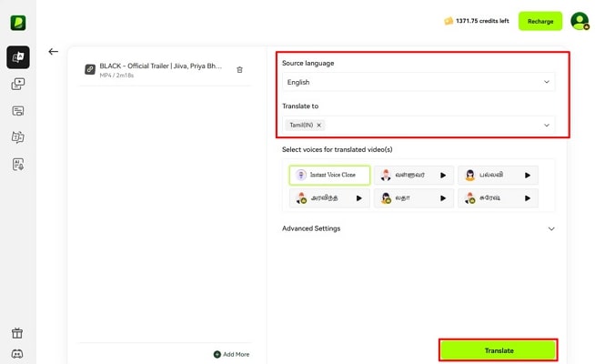This screenshot has height=364, width=595.
Task: Click the BLACK - Official Trailer file name
Action: point(160,66)
